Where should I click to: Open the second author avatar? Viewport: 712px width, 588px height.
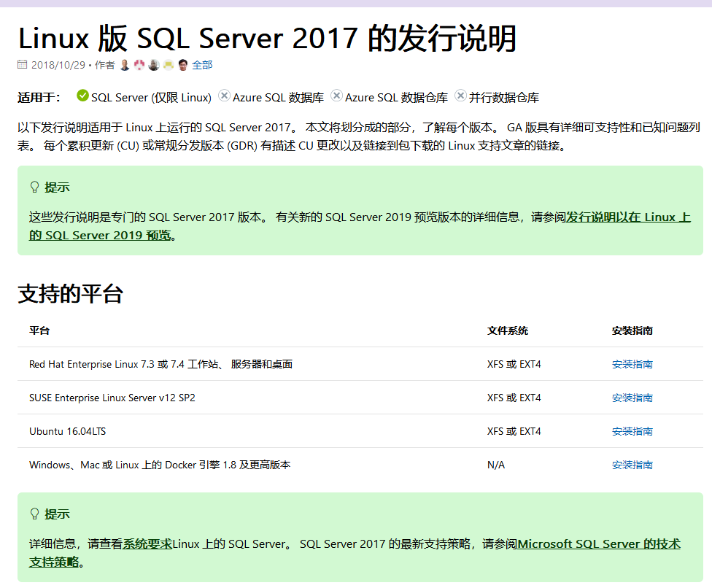pyautogui.click(x=139, y=65)
